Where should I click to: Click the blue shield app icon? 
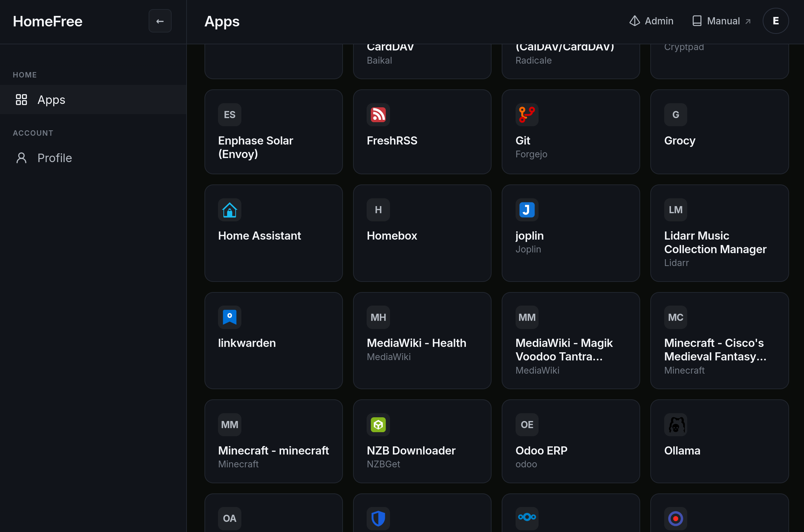378,518
